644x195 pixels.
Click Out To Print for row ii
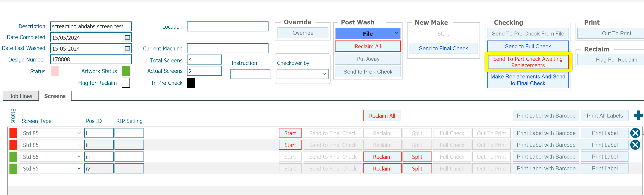click(491, 145)
